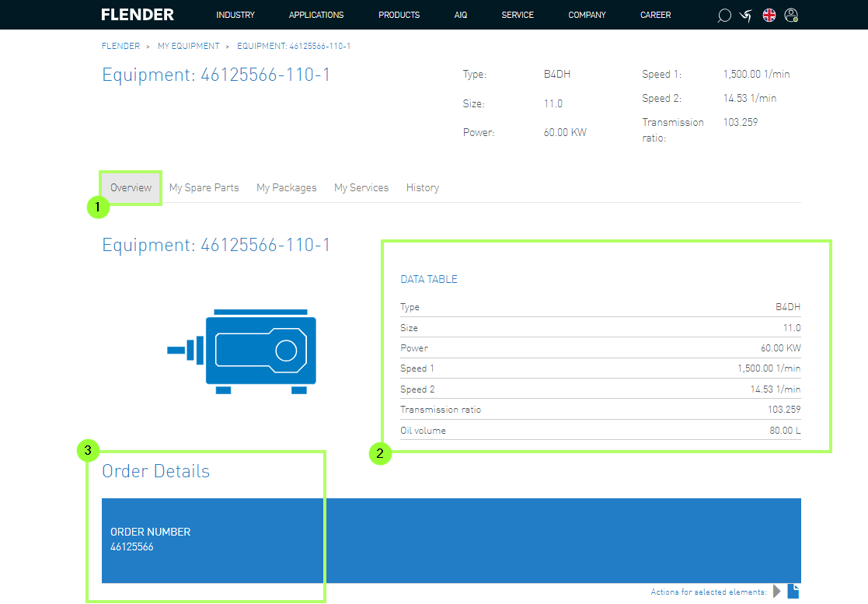Click header Power value 60.00 KW
Screen dimensions: 868x604
pyautogui.click(x=565, y=132)
